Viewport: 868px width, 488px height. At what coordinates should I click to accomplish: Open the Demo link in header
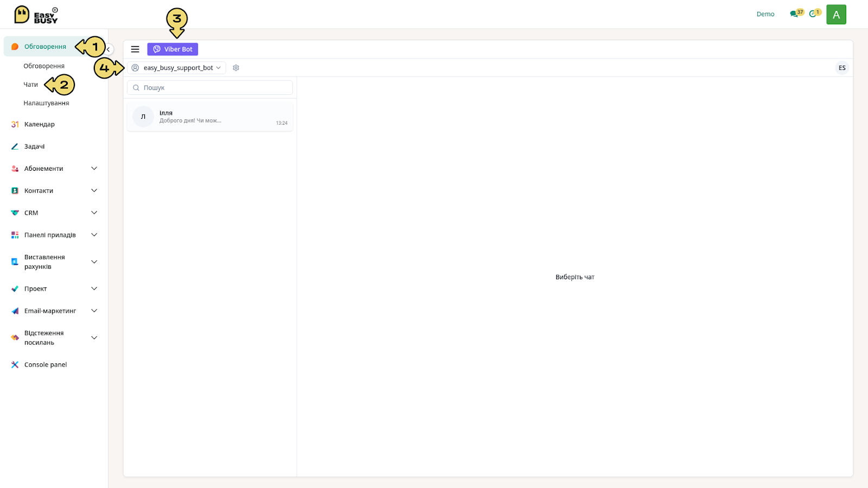pyautogui.click(x=765, y=14)
